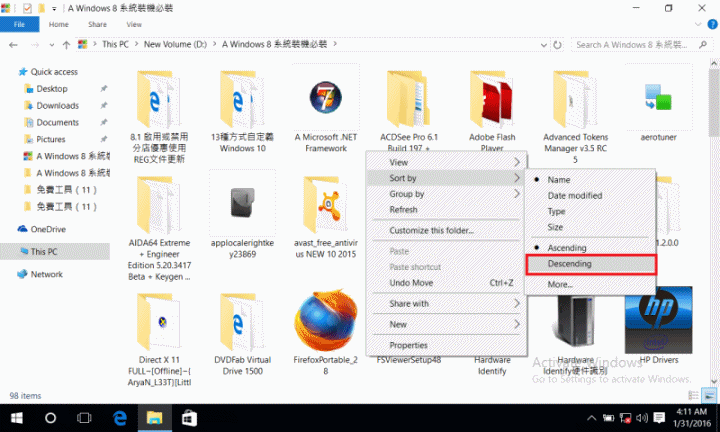The width and height of the screenshot is (720, 432).
Task: Open OneDrive in the navigation pane
Action: tap(48, 229)
